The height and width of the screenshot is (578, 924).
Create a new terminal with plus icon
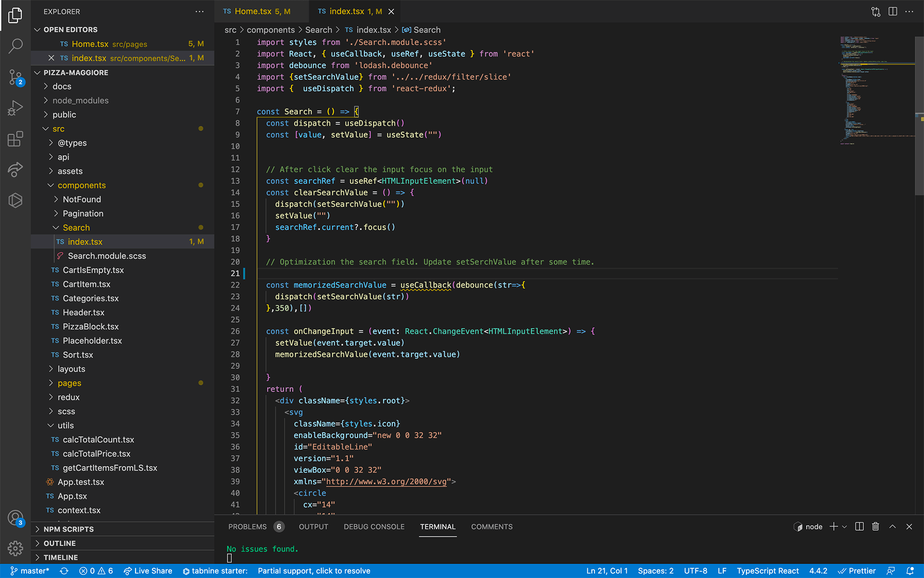click(x=834, y=527)
